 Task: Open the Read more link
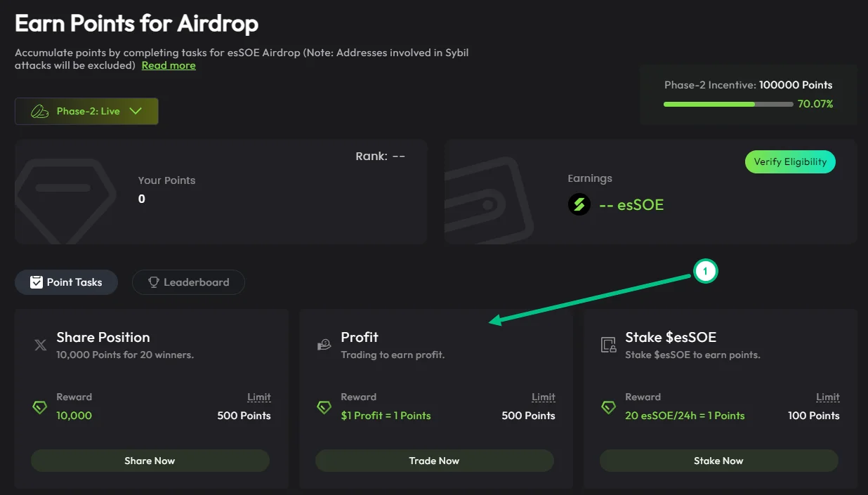(169, 65)
